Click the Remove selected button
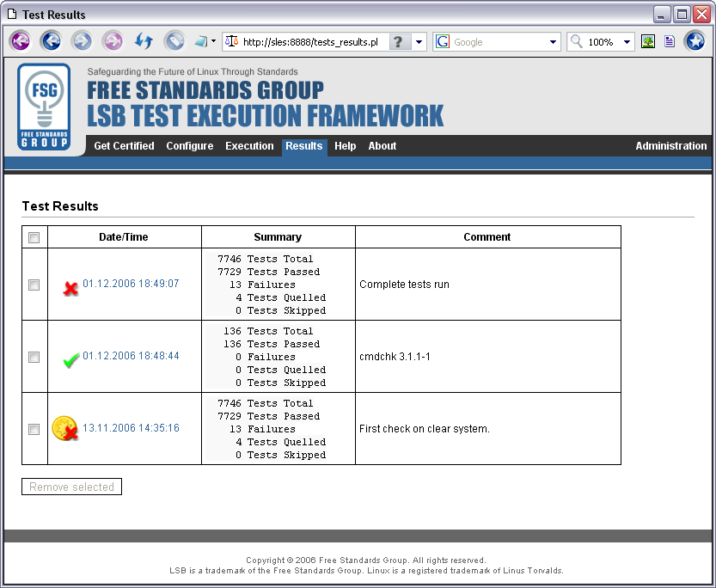 point(71,487)
